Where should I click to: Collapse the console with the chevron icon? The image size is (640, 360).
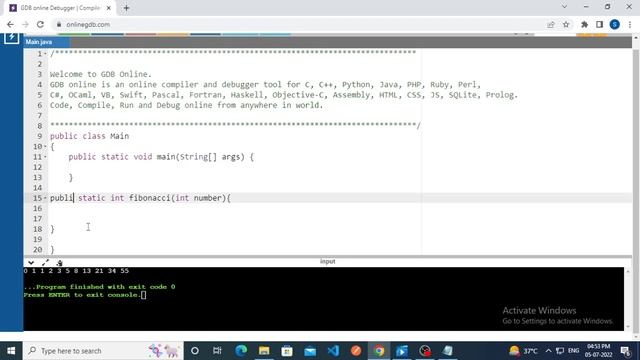[31, 263]
